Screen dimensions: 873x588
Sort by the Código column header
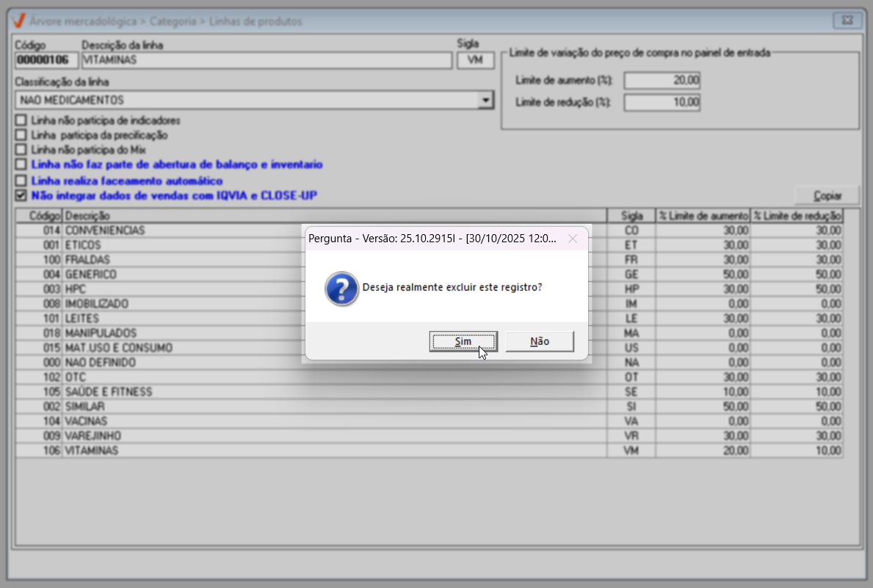click(39, 216)
